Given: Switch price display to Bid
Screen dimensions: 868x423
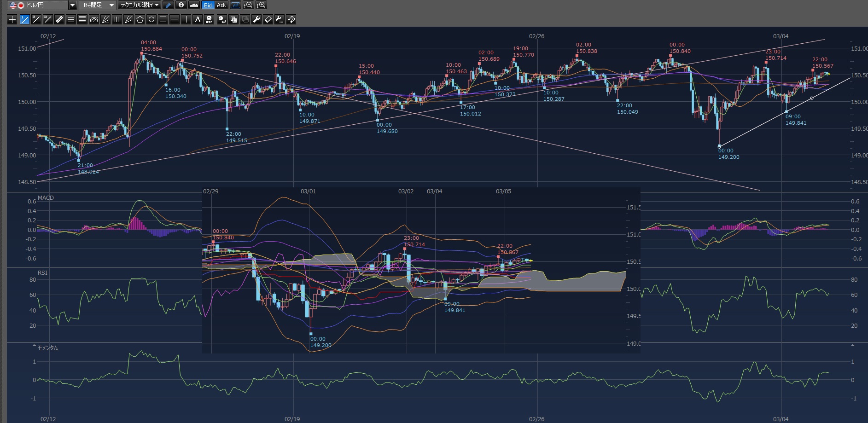Looking at the screenshot, I should [208, 5].
